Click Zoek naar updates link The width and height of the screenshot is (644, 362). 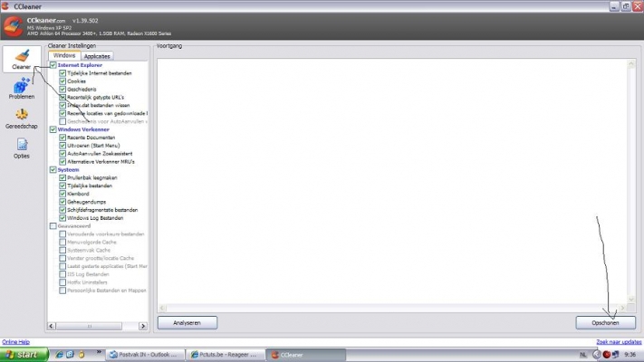click(619, 341)
